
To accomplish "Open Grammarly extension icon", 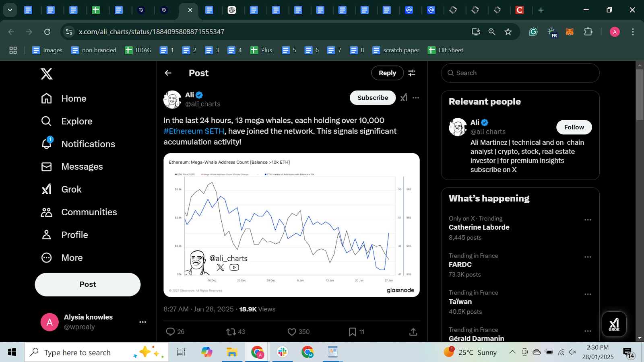I will 533,32.
